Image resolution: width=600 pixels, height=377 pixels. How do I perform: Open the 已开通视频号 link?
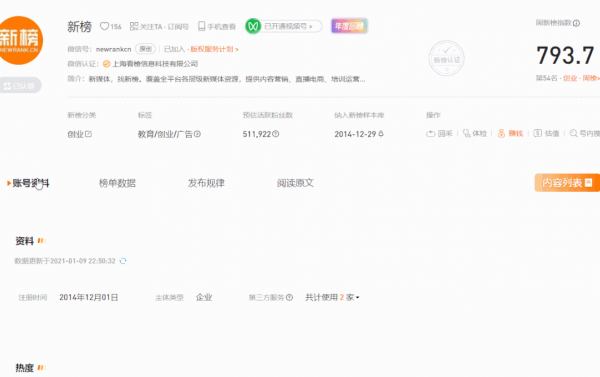pos(288,26)
